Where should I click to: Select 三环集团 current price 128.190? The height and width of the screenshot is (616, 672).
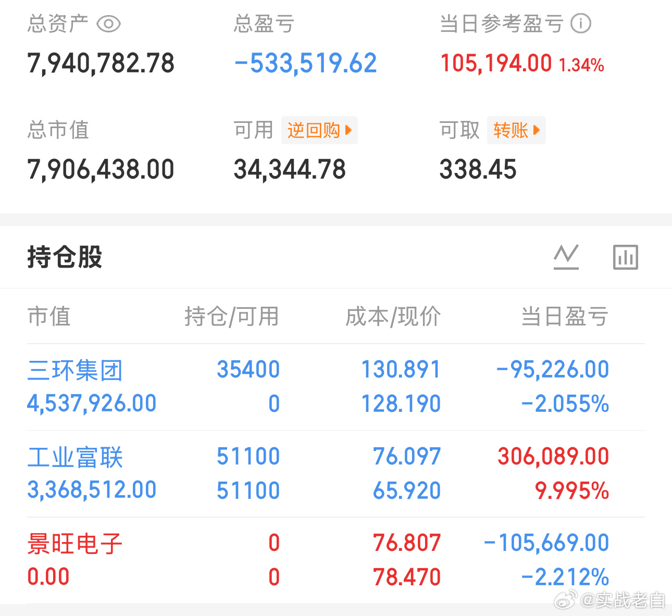pos(401,404)
